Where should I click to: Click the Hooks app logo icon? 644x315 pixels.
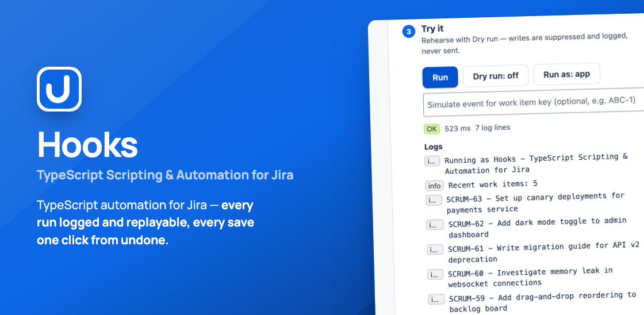click(x=59, y=89)
